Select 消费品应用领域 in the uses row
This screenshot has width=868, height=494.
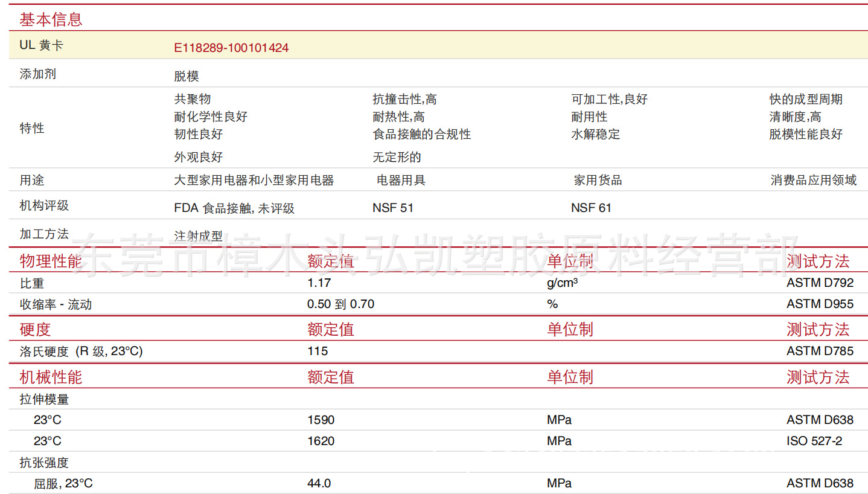[813, 180]
